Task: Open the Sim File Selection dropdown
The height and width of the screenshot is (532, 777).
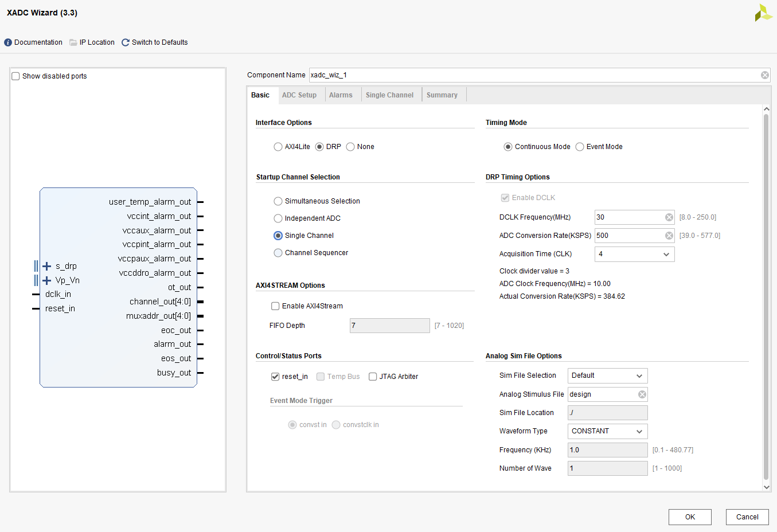Action: [x=607, y=375]
